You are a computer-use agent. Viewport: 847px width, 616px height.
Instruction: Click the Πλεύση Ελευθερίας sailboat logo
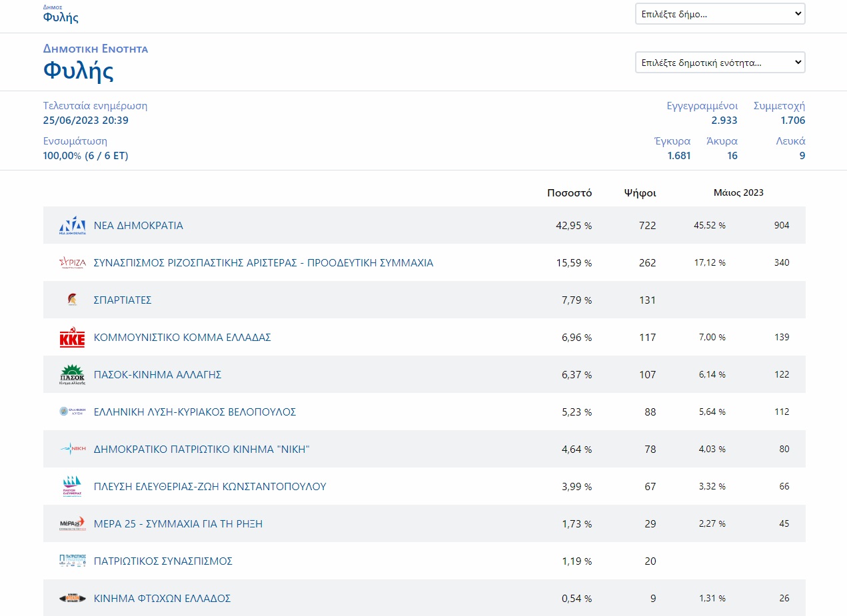(x=72, y=487)
